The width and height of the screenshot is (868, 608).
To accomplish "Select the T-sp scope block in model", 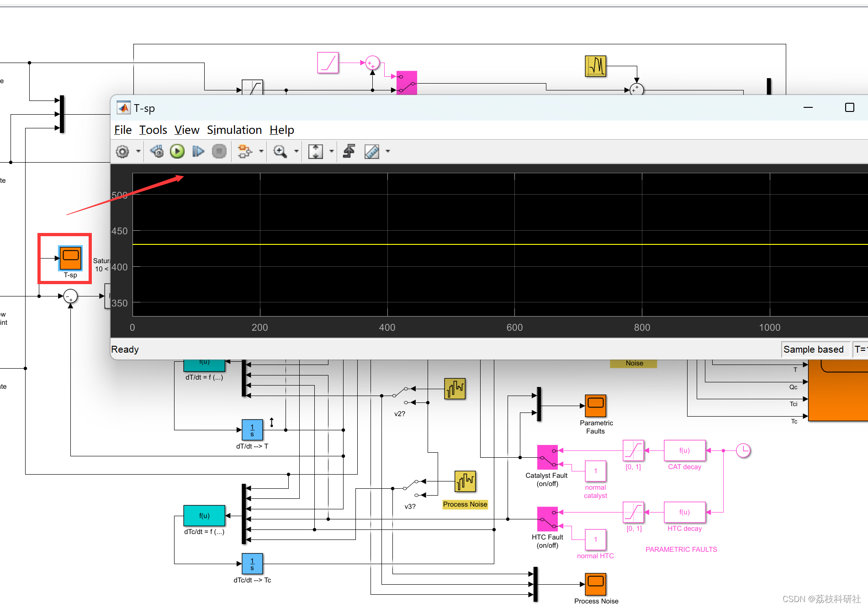I will pyautogui.click(x=70, y=258).
